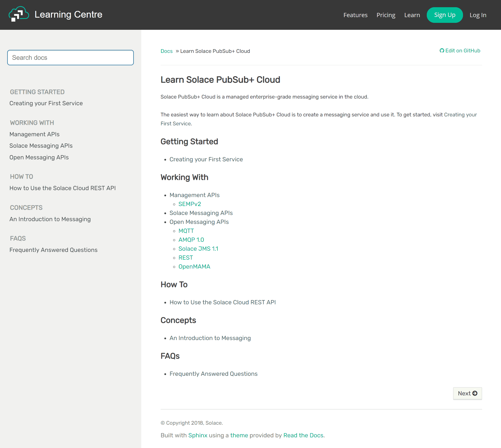This screenshot has width=501, height=448.
Task: Open the AMQP 1.0 link
Action: [191, 240]
